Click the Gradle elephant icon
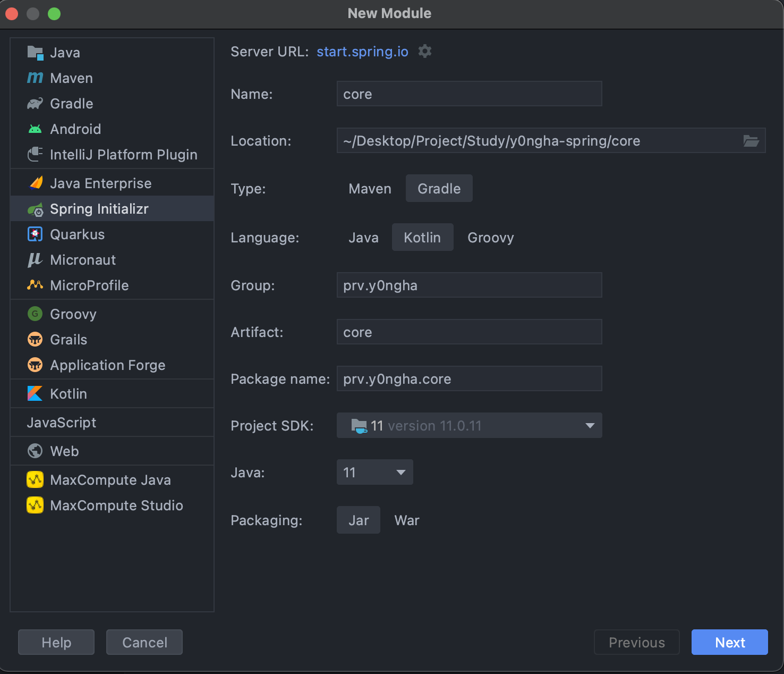 pyautogui.click(x=35, y=104)
